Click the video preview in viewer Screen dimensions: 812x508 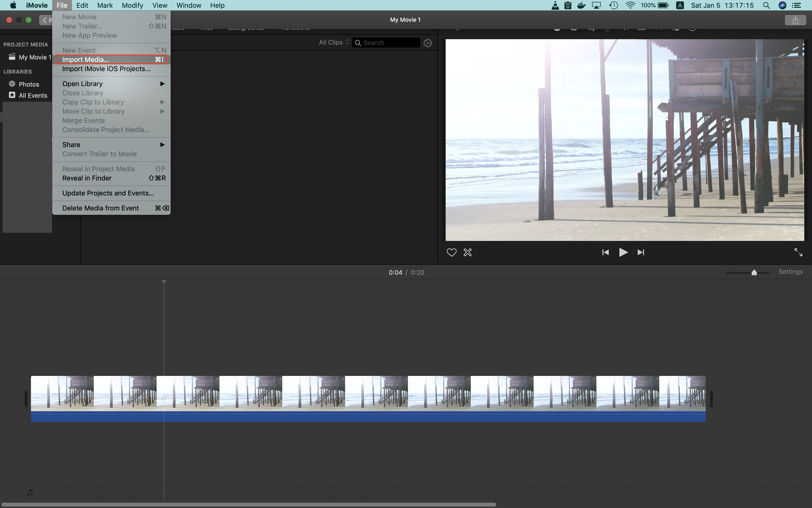(x=625, y=140)
